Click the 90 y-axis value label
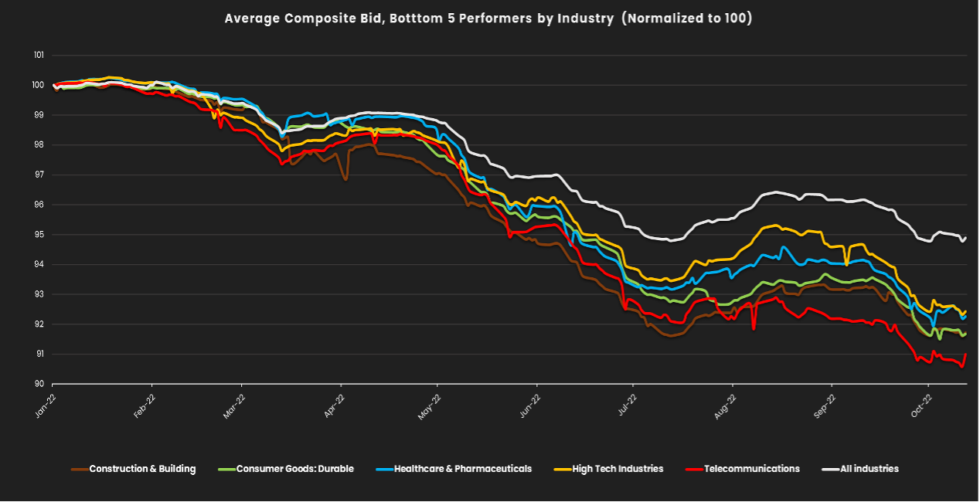 click(40, 385)
